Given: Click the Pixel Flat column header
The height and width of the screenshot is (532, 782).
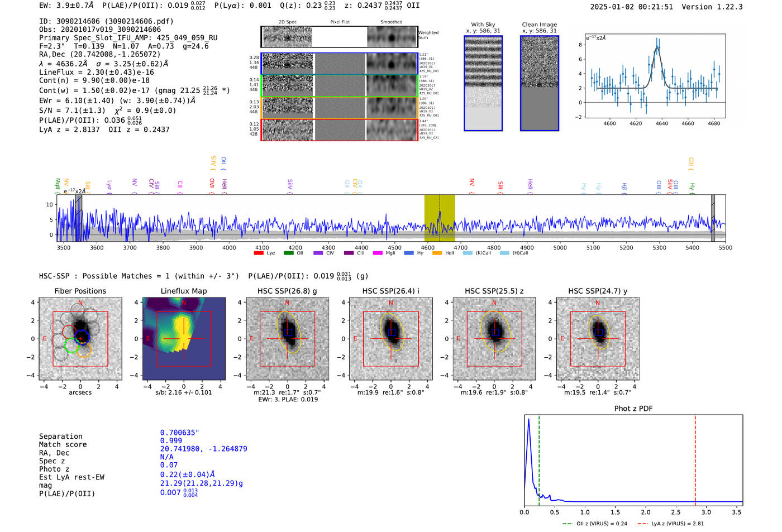Looking at the screenshot, I should point(340,22).
